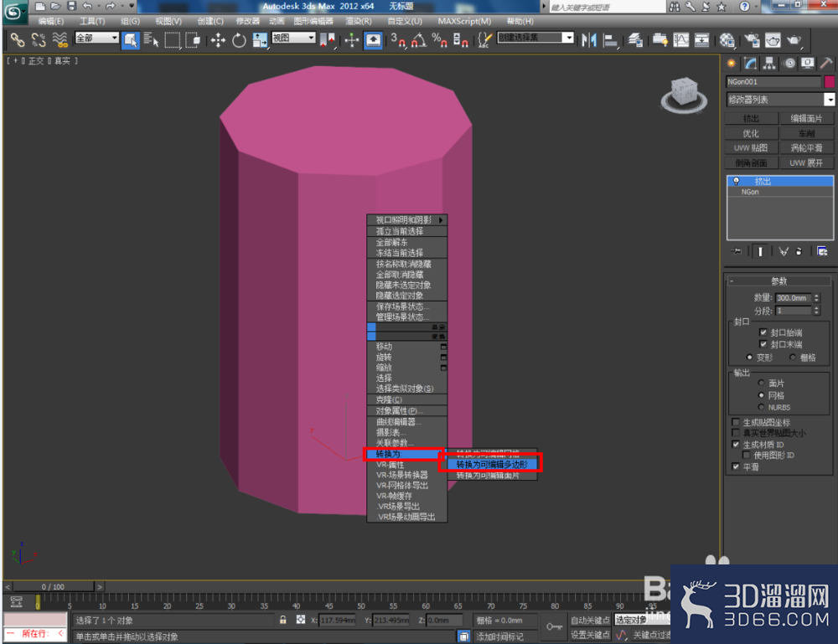The image size is (838, 644).
Task: Toggle the 封口末端 checkbox
Action: click(763, 344)
